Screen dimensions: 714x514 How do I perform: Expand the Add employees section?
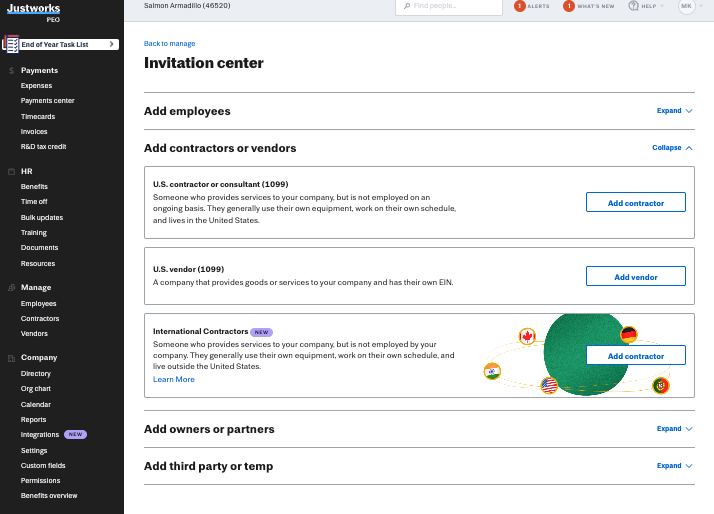[674, 111]
